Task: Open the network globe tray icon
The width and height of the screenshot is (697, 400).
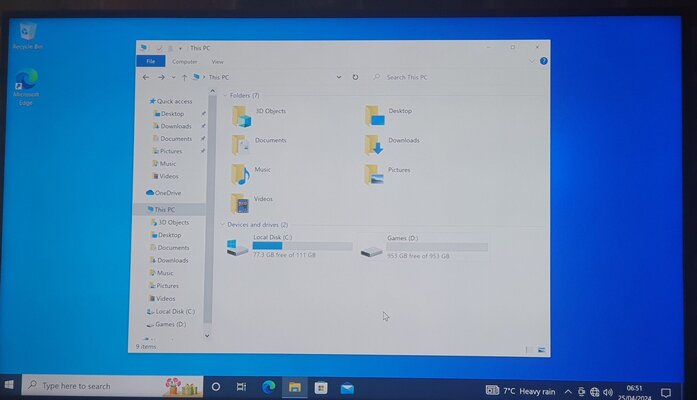Action: (594, 392)
